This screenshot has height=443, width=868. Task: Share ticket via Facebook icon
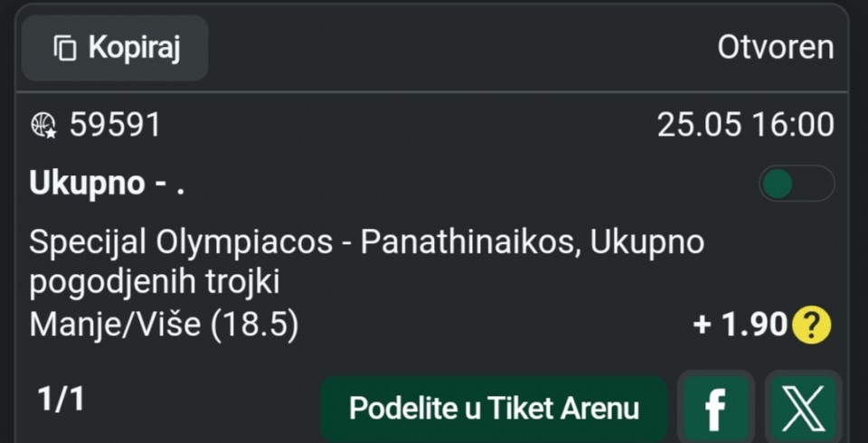[715, 409]
